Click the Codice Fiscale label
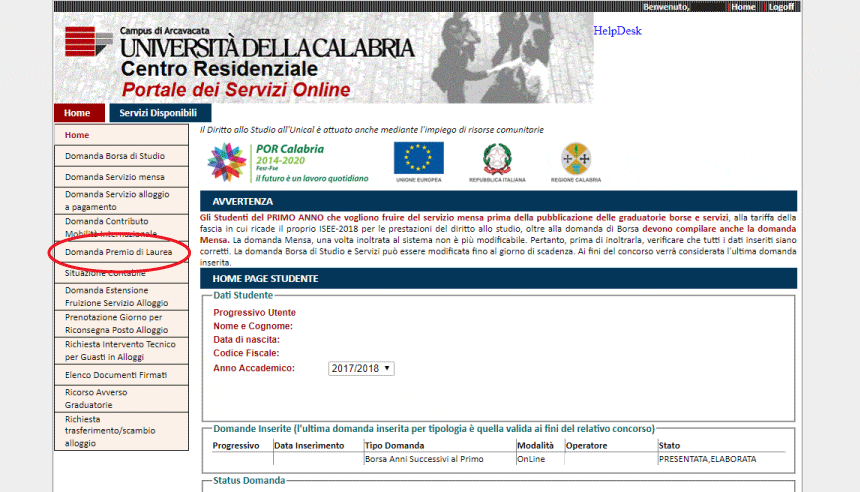The width and height of the screenshot is (860, 492). (246, 353)
